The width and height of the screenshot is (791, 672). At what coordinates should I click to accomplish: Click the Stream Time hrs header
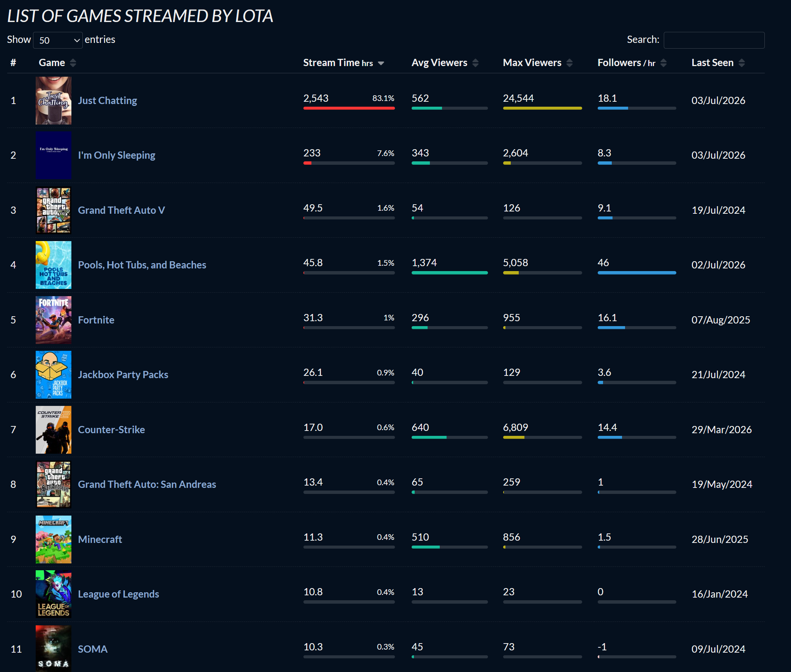coord(338,63)
